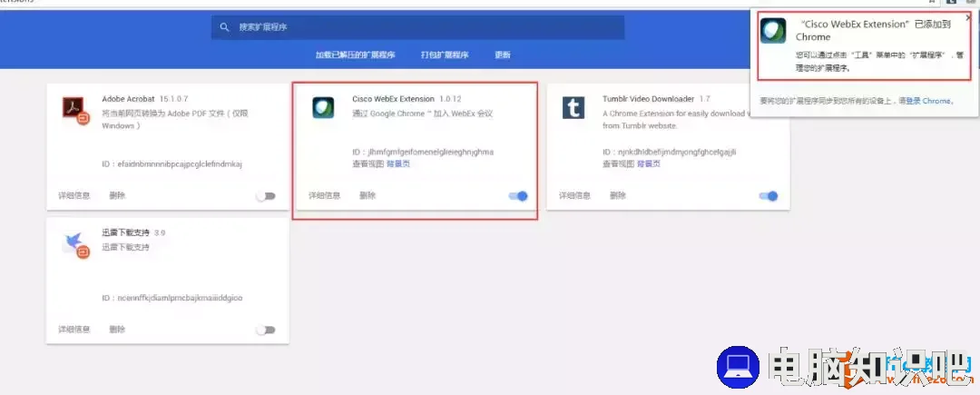Click the Tumblr Video Downloader icon

point(573,108)
